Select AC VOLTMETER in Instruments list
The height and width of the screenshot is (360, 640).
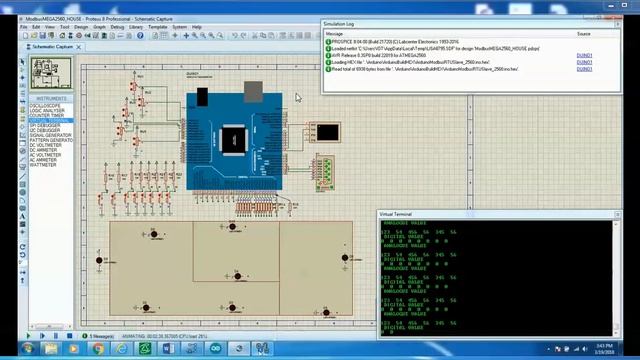click(45, 155)
